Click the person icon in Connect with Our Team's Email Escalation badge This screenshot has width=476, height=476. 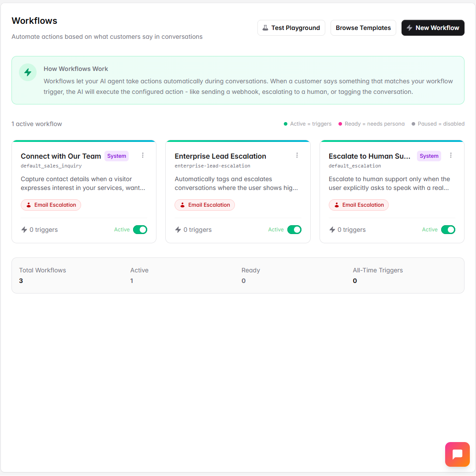(29, 205)
